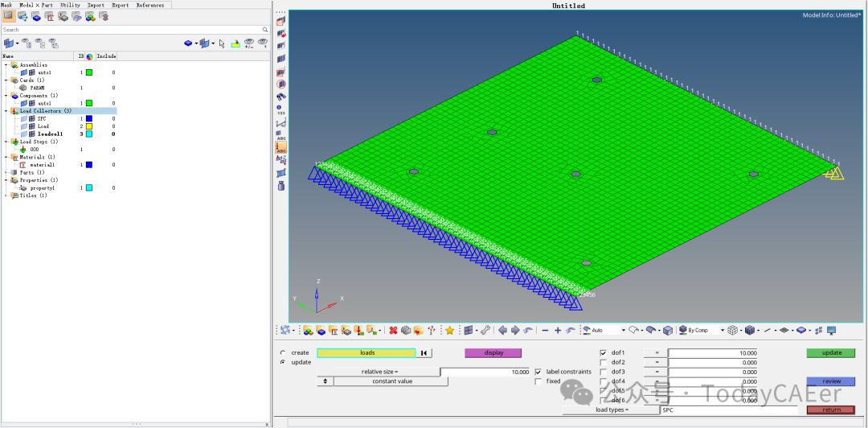Screen dimensions: 868x428
Task: Collapse the Assemblies tree node
Action: [6, 65]
